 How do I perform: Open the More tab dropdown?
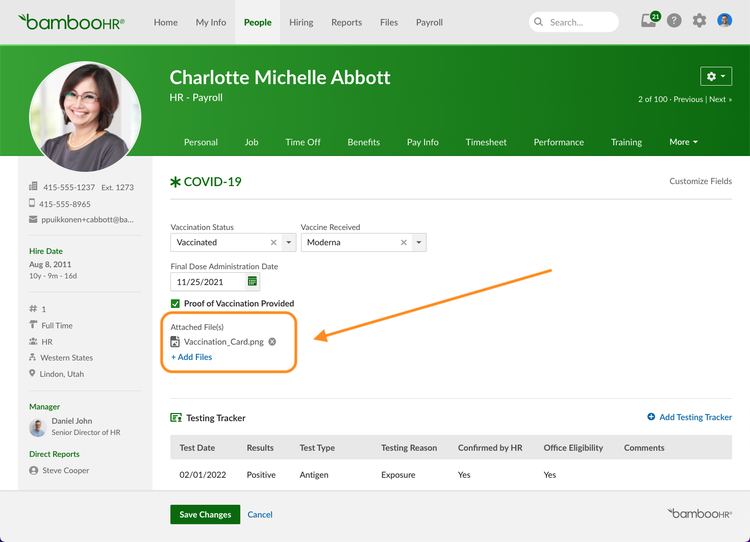tap(683, 142)
